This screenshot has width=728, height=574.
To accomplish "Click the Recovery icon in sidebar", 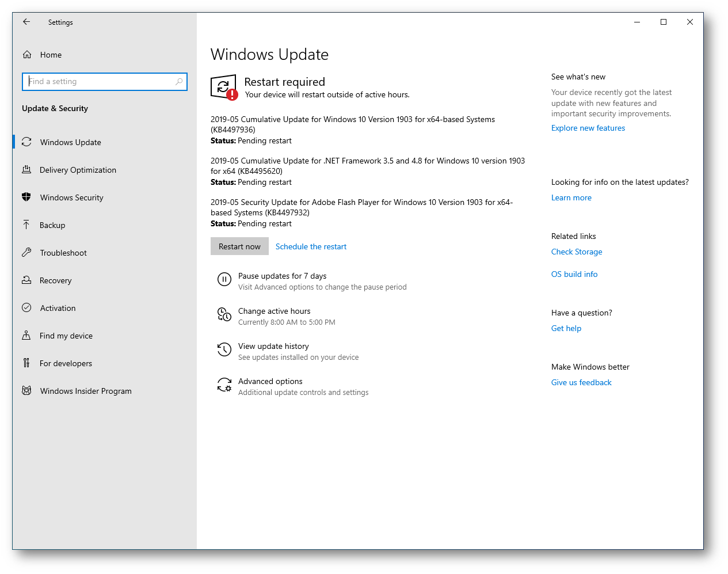I will pos(26,280).
